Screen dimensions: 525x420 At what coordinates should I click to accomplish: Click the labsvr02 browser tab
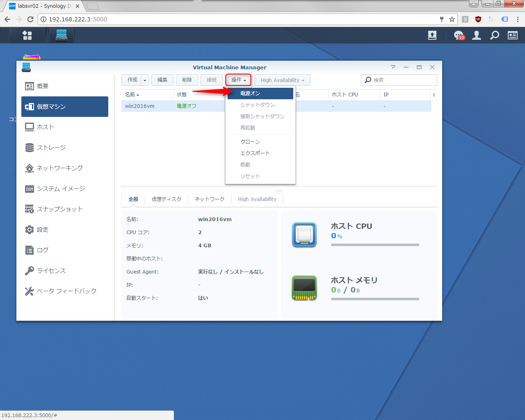pos(44,6)
